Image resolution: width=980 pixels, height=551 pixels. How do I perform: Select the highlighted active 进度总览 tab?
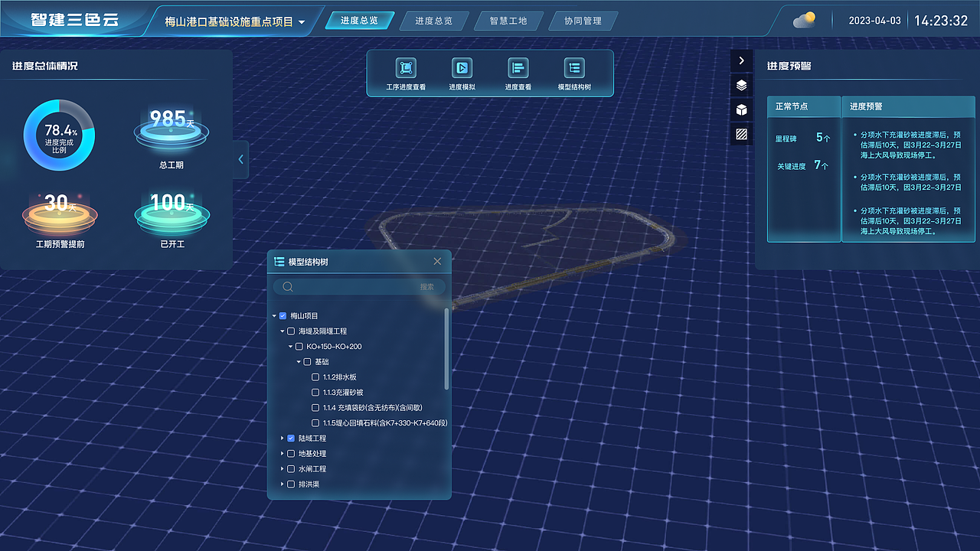click(359, 21)
